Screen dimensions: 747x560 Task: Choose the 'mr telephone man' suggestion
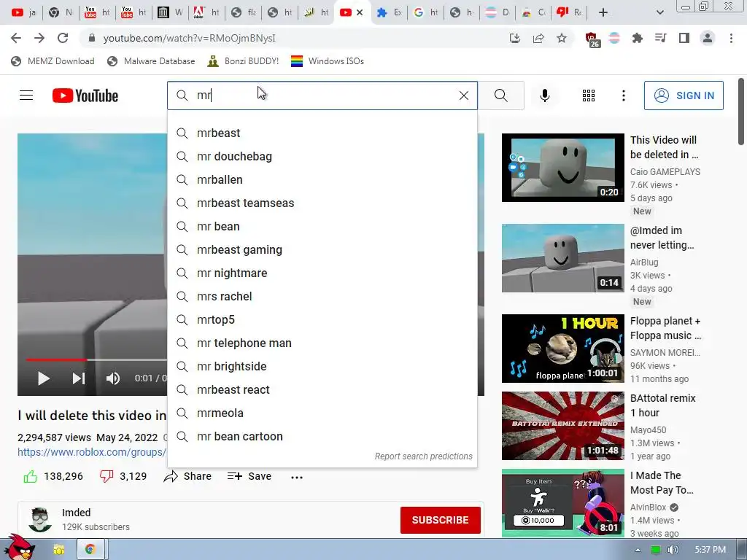tap(322, 343)
